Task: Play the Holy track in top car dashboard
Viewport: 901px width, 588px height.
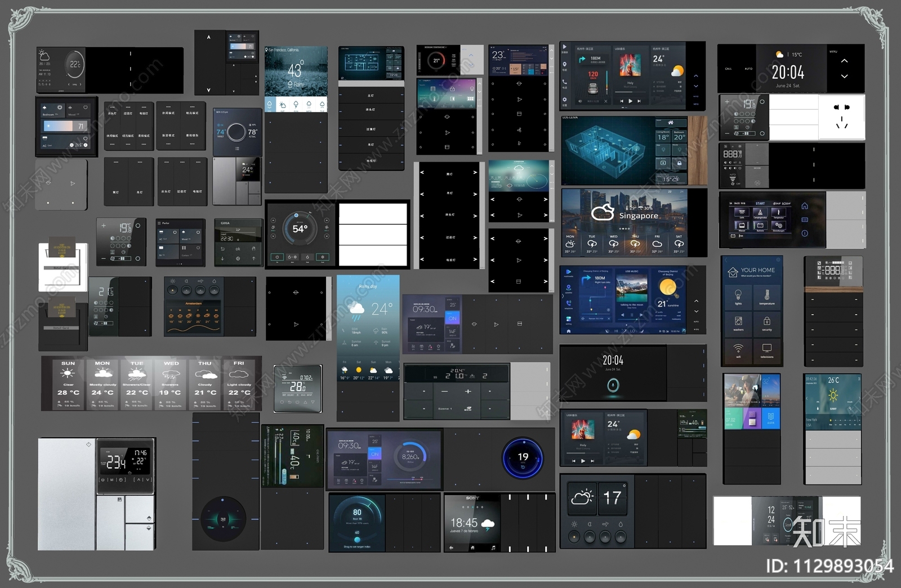Action: 630,101
